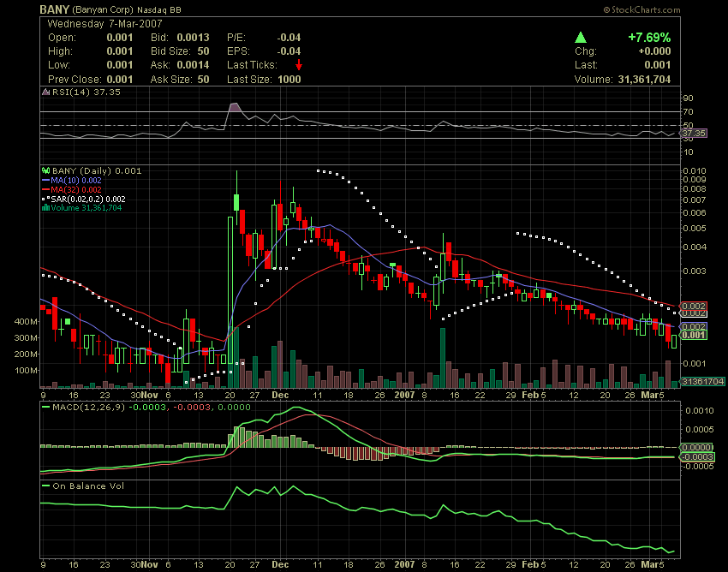This screenshot has height=572, width=728.
Task: Click the EPS value -0.04
Action: [289, 51]
